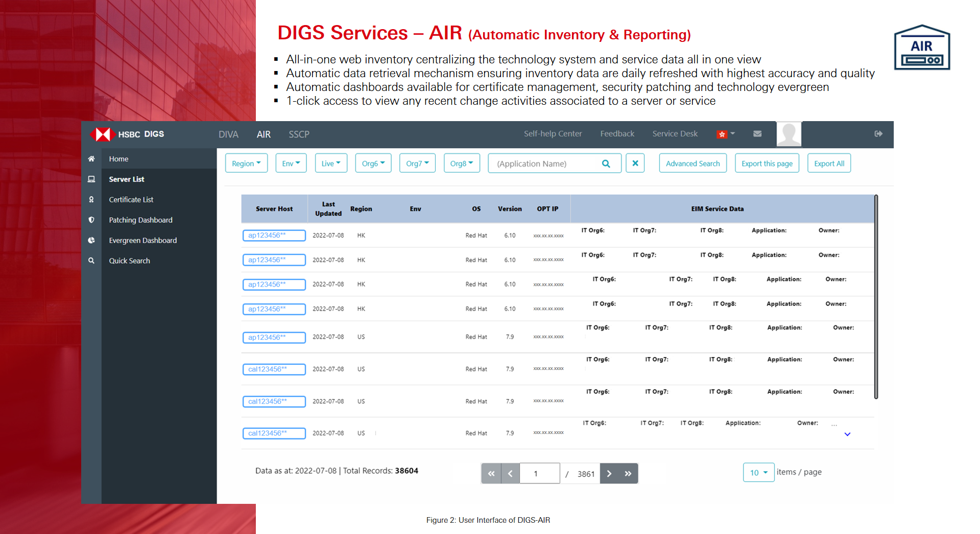
Task: Click the Patching Dashboard shield icon
Action: click(x=91, y=220)
